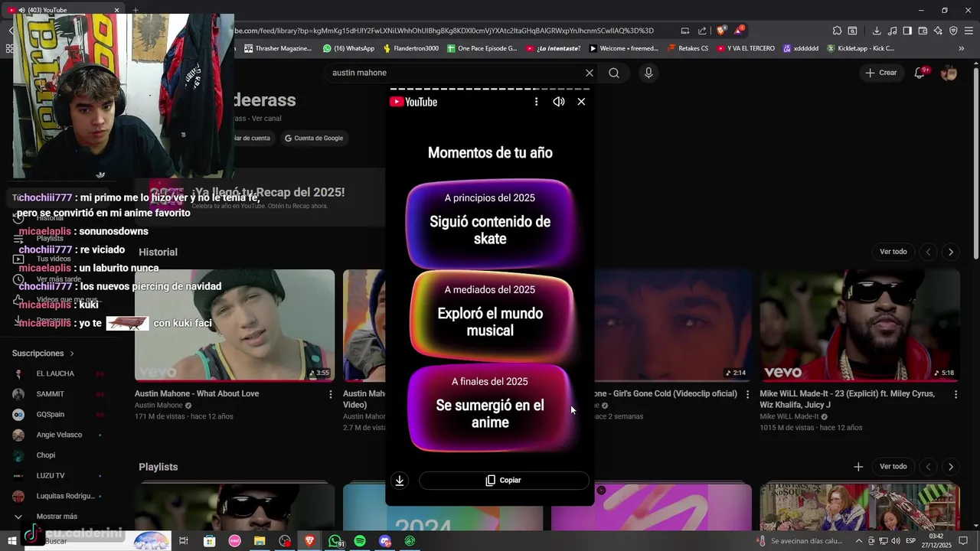This screenshot has height=551, width=980.
Task: Open browser extensions puzzle icon
Action: [x=837, y=31]
